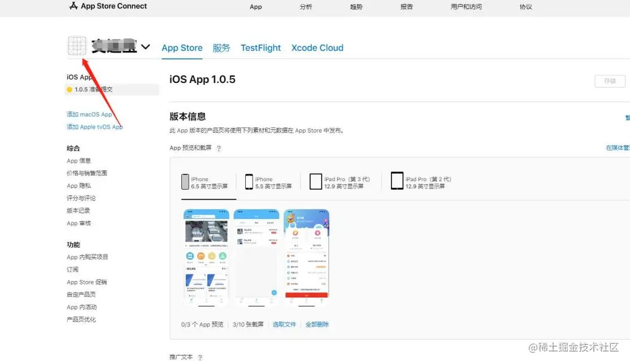Click the iPhone 5.5 inch device icon

coord(249,182)
